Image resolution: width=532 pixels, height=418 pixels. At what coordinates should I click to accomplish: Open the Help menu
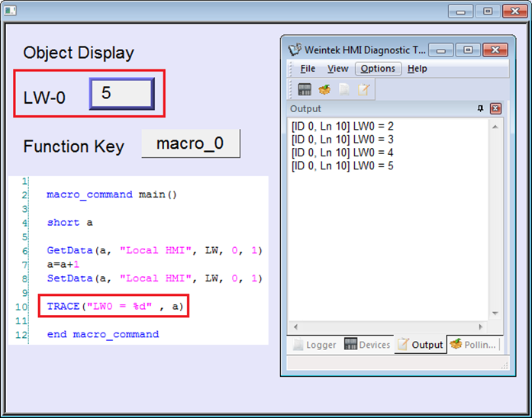(x=417, y=69)
